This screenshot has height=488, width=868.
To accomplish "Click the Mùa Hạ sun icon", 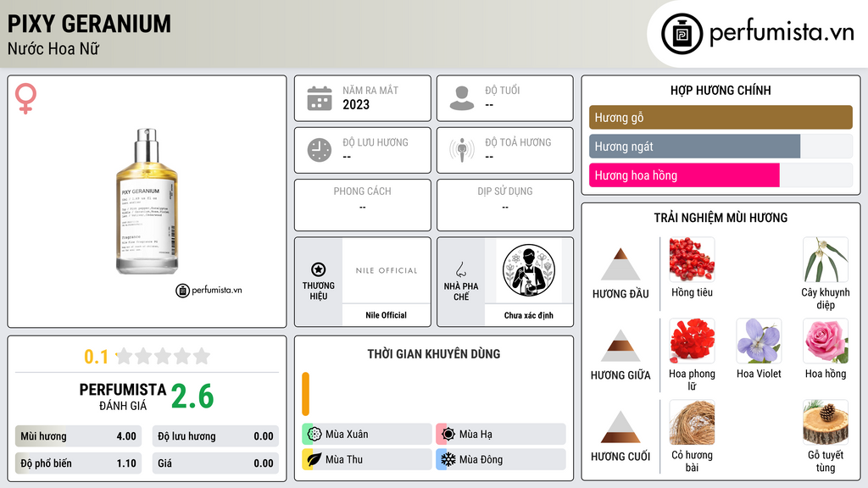I will [x=448, y=434].
